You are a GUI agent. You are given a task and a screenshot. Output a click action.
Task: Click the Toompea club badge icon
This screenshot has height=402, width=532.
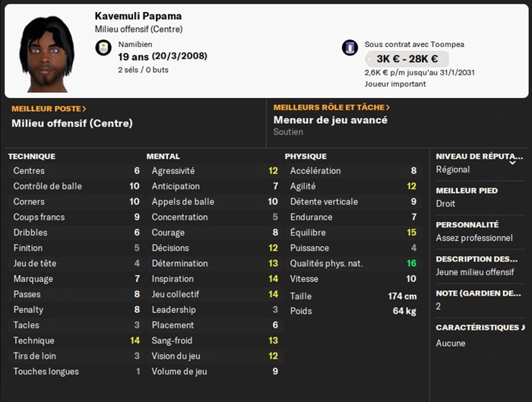click(350, 47)
